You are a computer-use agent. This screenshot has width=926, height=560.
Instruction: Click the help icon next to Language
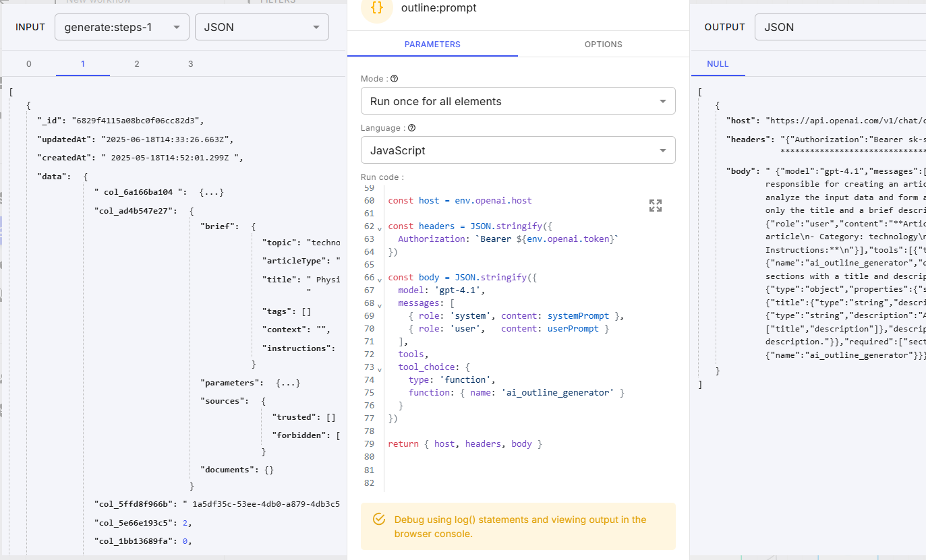(x=411, y=128)
